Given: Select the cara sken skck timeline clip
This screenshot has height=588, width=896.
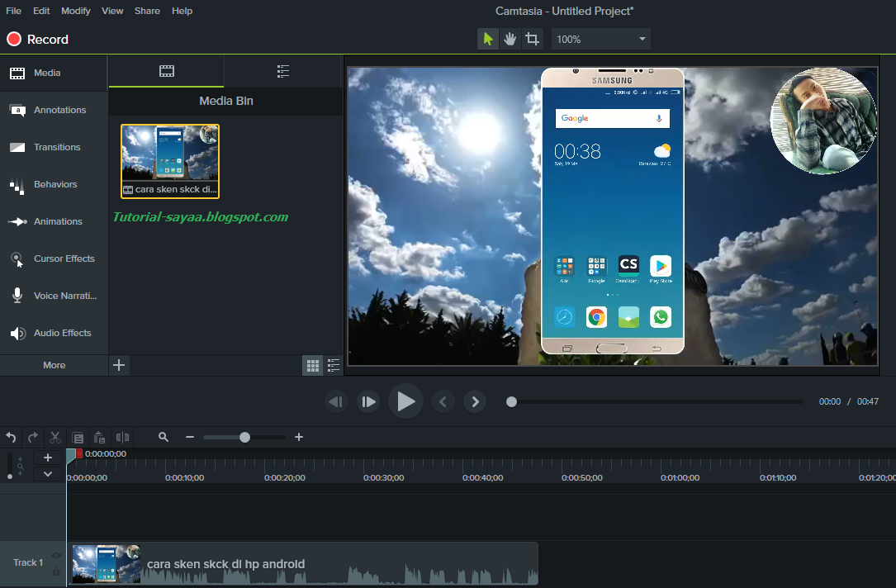Looking at the screenshot, I should (303, 563).
